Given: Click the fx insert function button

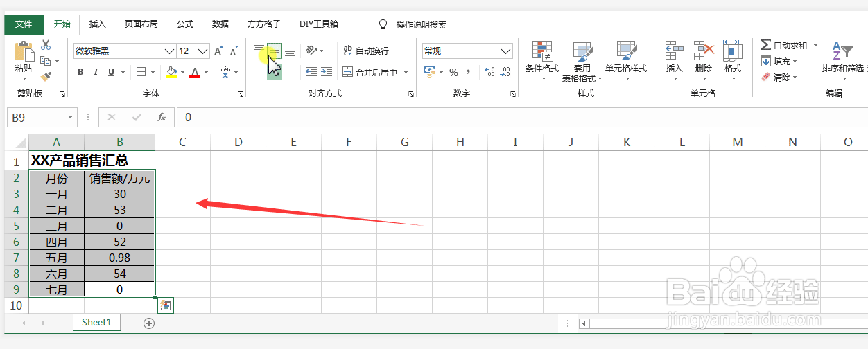Looking at the screenshot, I should pyautogui.click(x=162, y=118).
